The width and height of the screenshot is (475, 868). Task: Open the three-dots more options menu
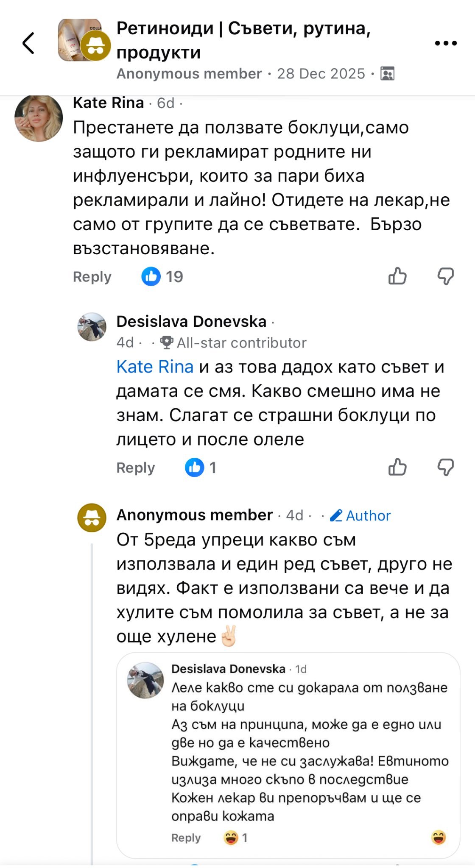[446, 43]
